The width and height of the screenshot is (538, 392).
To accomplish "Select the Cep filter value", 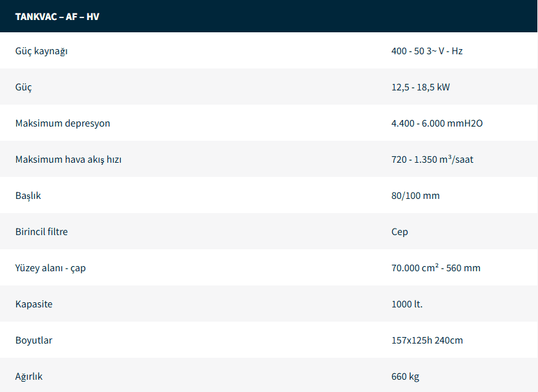I will point(399,232).
